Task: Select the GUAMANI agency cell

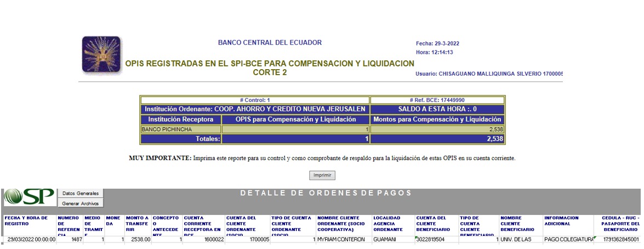Action: pyautogui.click(x=392, y=240)
